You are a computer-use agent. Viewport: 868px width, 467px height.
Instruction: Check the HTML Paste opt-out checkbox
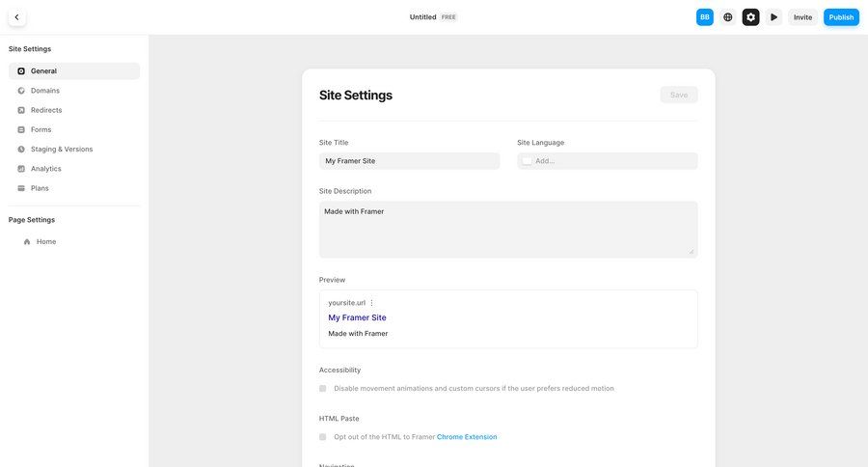323,437
